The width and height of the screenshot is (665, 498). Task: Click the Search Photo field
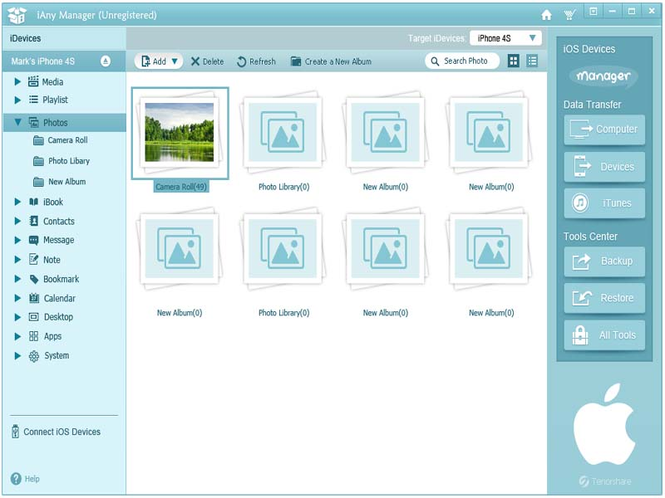(462, 61)
